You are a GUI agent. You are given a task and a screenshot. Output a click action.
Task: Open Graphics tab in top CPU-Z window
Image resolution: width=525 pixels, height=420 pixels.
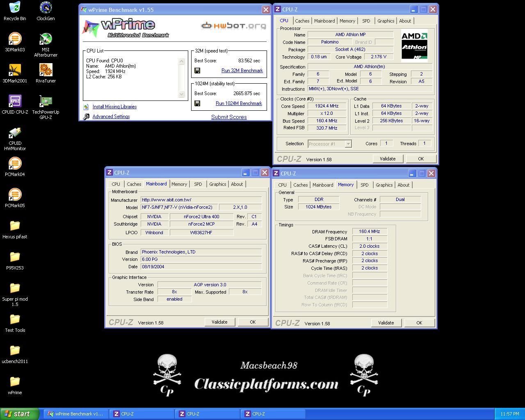(x=386, y=21)
